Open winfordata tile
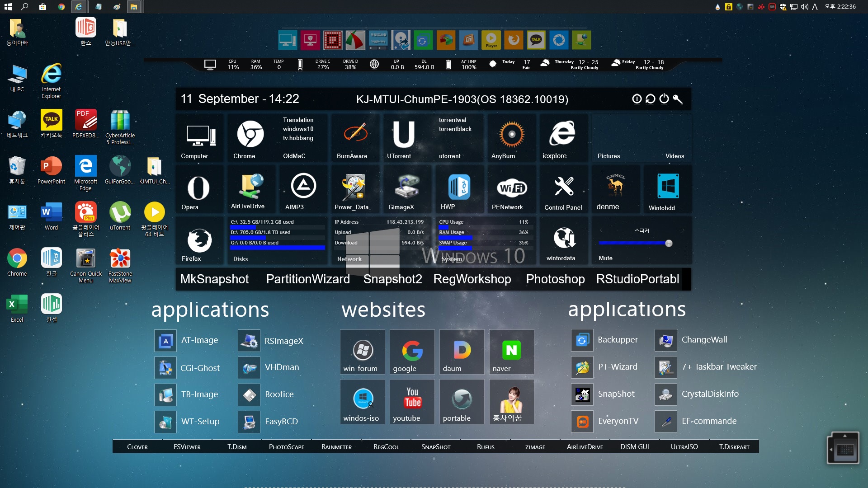 [563, 241]
